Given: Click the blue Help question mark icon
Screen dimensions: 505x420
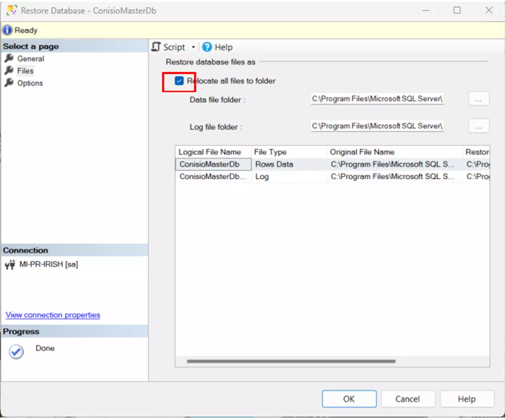Looking at the screenshot, I should (x=207, y=47).
